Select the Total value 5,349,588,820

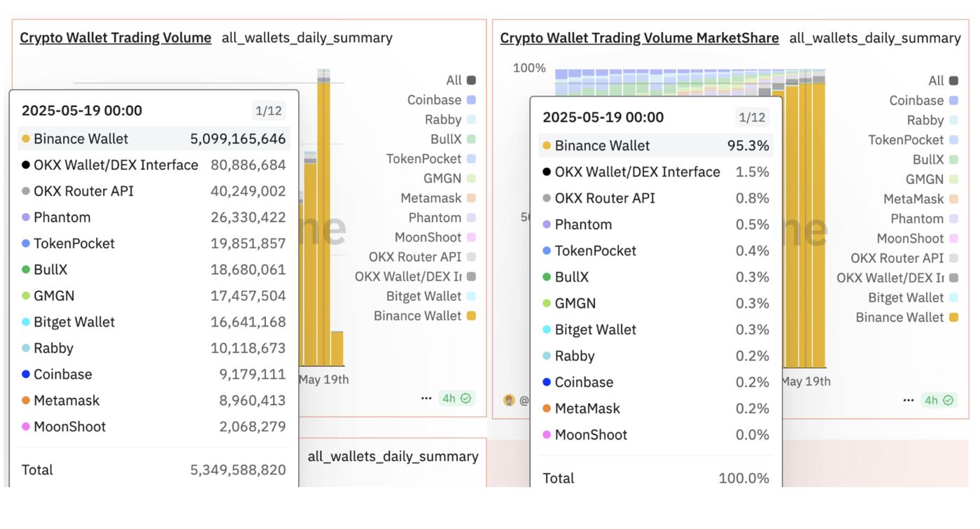pyautogui.click(x=238, y=470)
